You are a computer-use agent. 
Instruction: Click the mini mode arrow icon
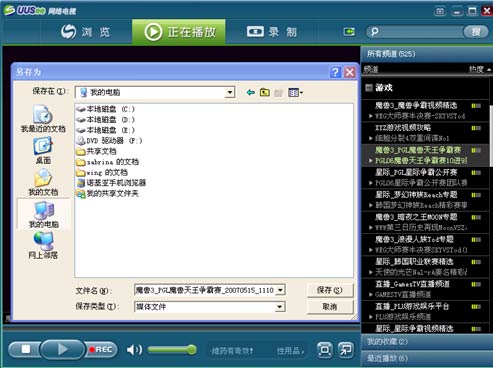(x=345, y=350)
